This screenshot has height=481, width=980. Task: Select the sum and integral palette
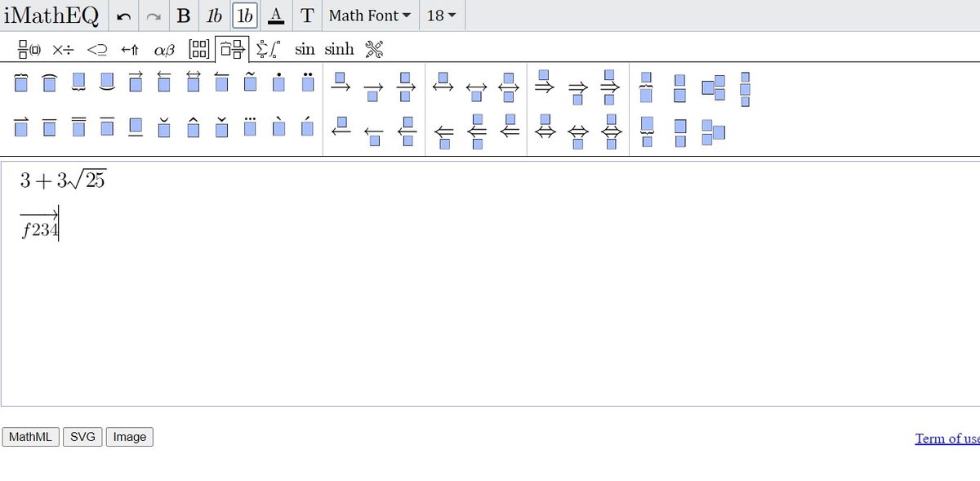pos(268,49)
